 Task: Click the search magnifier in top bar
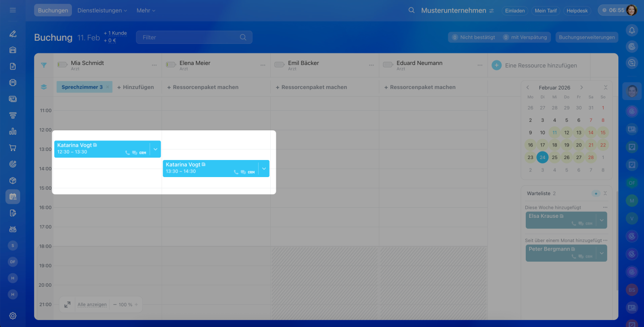tap(412, 10)
